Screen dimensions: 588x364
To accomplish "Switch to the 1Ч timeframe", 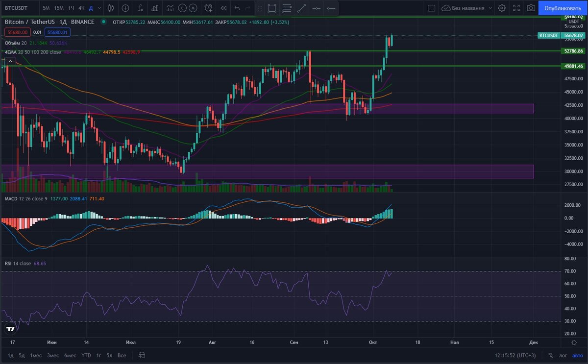I will (x=73, y=8).
